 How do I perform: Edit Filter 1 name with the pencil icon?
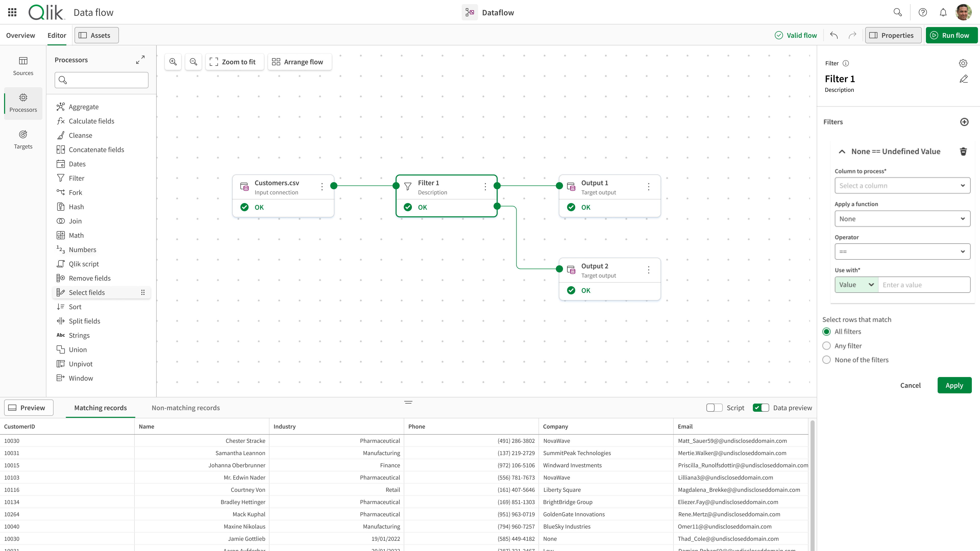pyautogui.click(x=964, y=79)
